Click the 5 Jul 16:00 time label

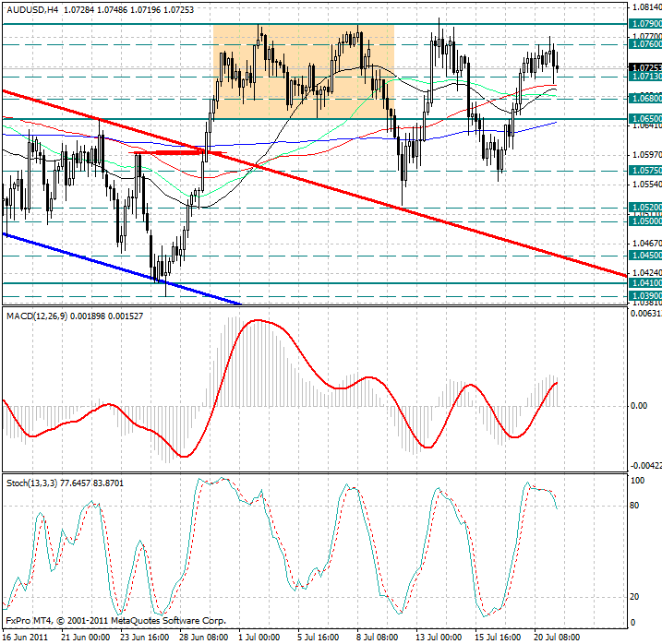318,637
